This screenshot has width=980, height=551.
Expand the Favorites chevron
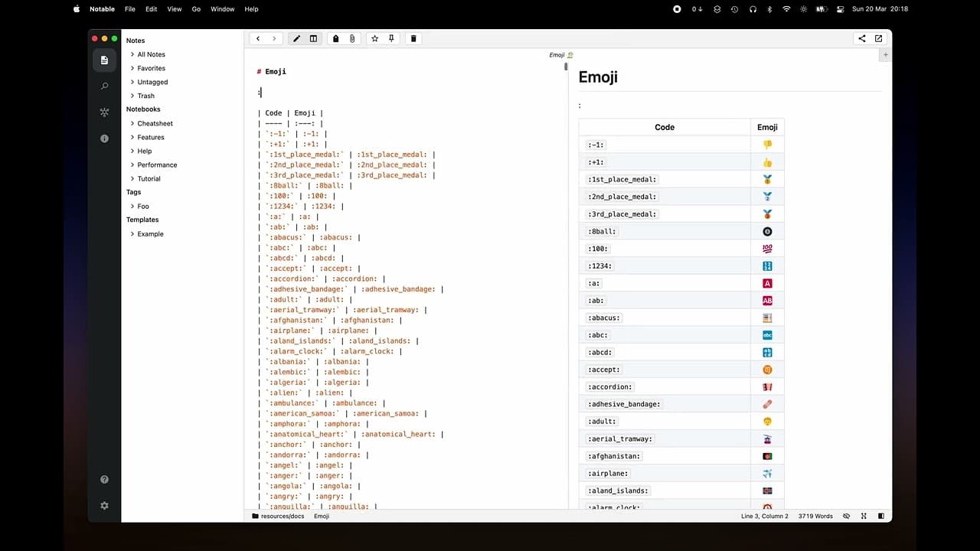[132, 68]
